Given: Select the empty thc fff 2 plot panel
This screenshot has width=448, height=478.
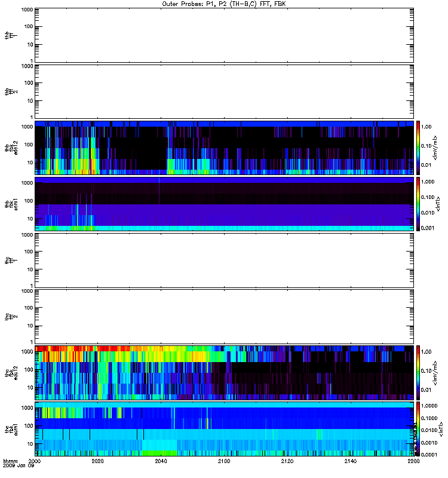Looking at the screenshot, I should 224,317.
